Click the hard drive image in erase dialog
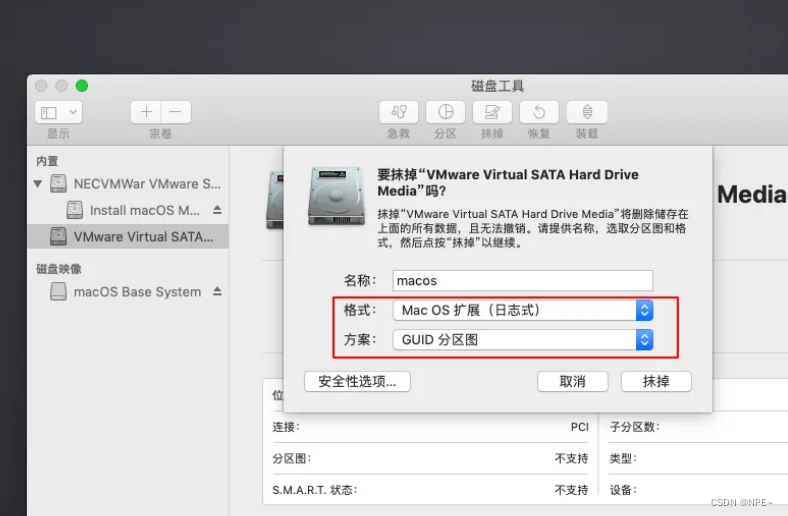Image resolution: width=788 pixels, height=516 pixels. tap(336, 196)
